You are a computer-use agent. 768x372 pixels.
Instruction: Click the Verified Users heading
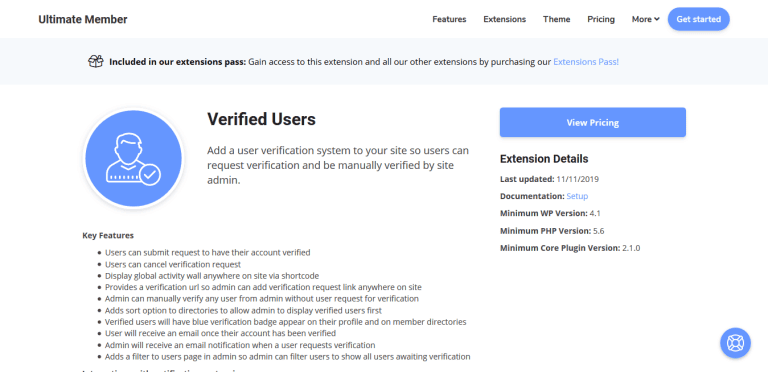click(x=261, y=119)
